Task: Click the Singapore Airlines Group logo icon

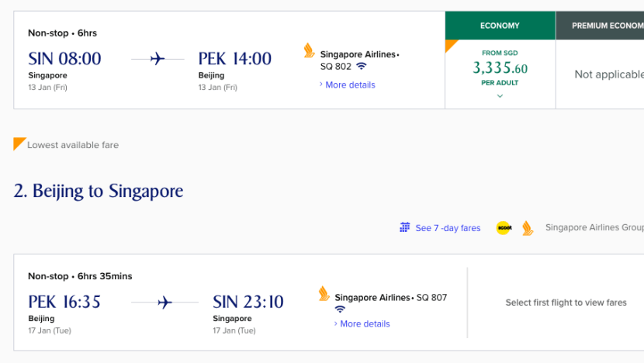Action: 528,228
